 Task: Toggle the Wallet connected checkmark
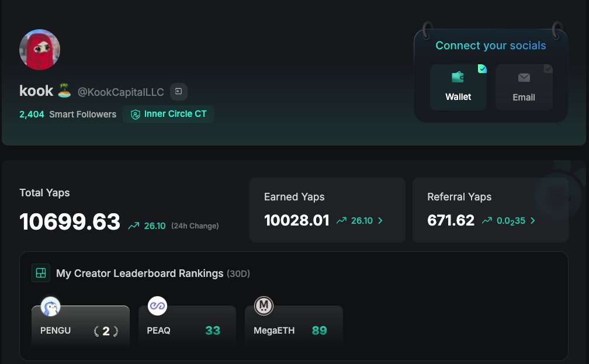(x=482, y=69)
